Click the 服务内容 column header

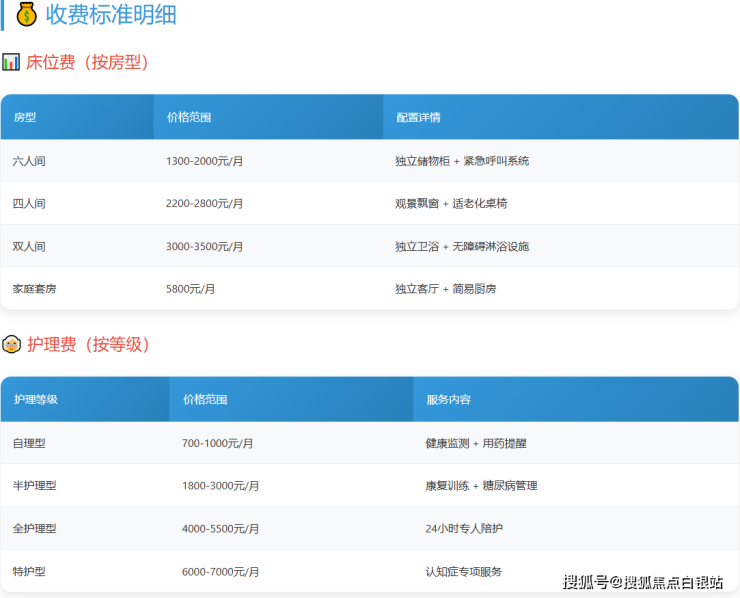(448, 399)
